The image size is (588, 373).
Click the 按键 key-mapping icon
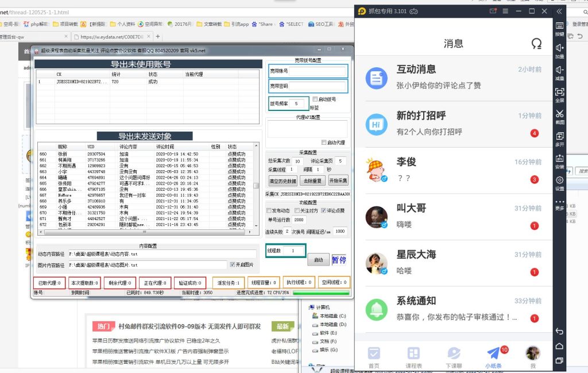tap(559, 26)
